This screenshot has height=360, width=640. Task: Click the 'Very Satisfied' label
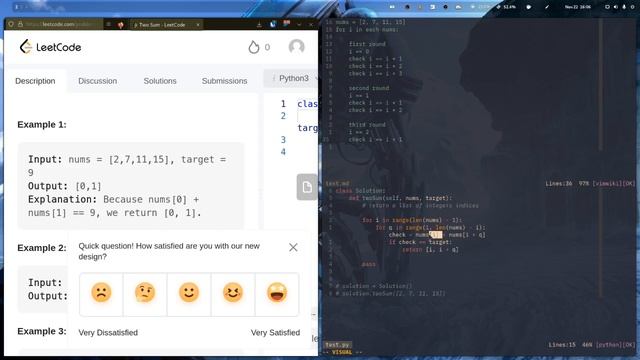pyautogui.click(x=275, y=333)
